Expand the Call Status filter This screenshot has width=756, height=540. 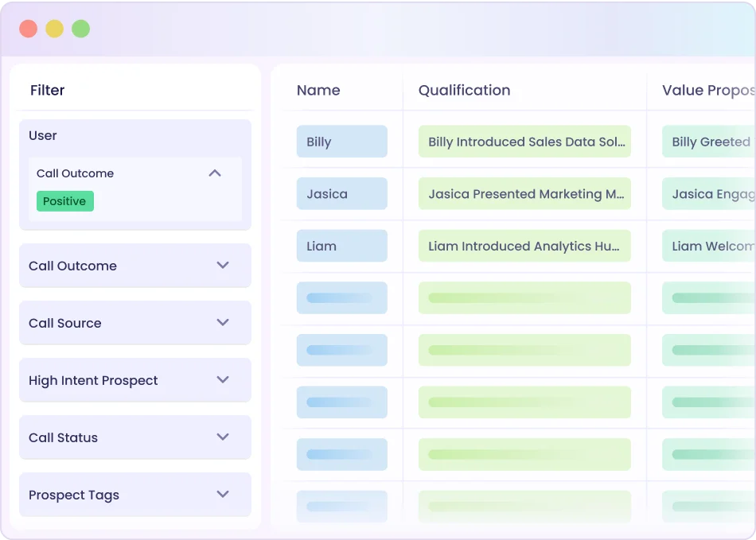[223, 437]
